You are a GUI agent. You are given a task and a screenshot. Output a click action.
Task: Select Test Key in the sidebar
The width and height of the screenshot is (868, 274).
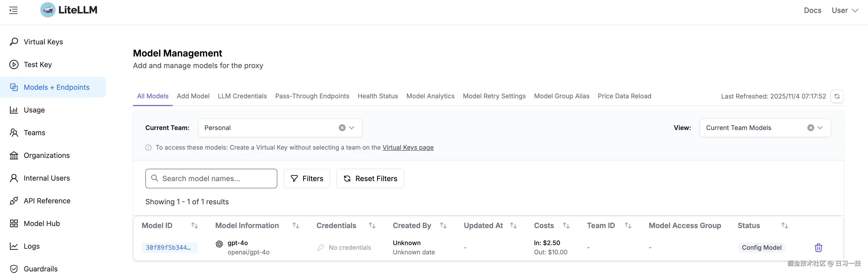(38, 65)
